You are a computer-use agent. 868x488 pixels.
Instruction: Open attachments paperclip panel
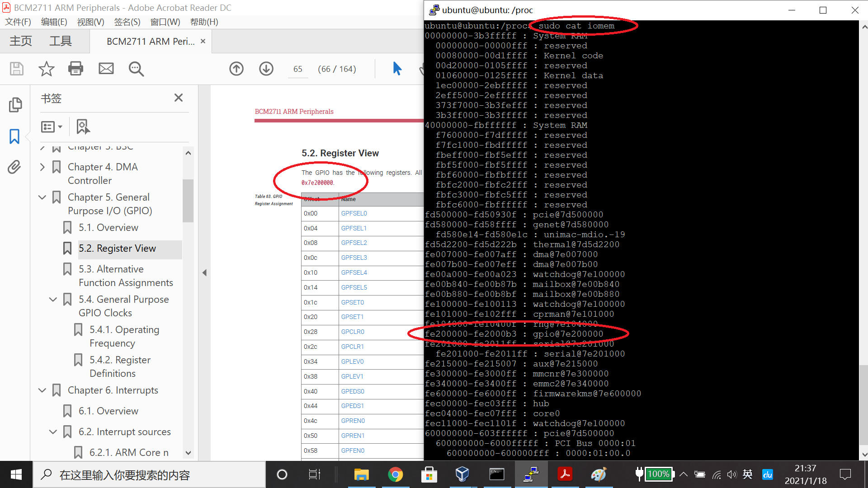pyautogui.click(x=15, y=167)
